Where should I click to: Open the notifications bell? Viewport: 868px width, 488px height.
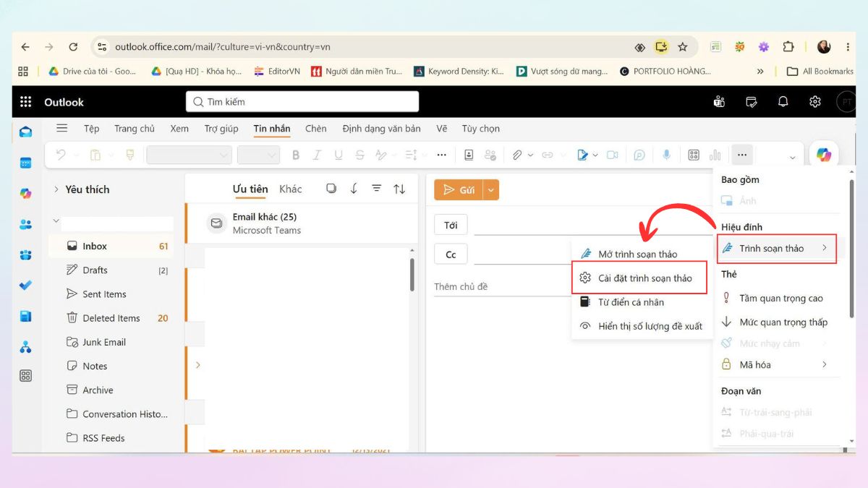point(783,102)
